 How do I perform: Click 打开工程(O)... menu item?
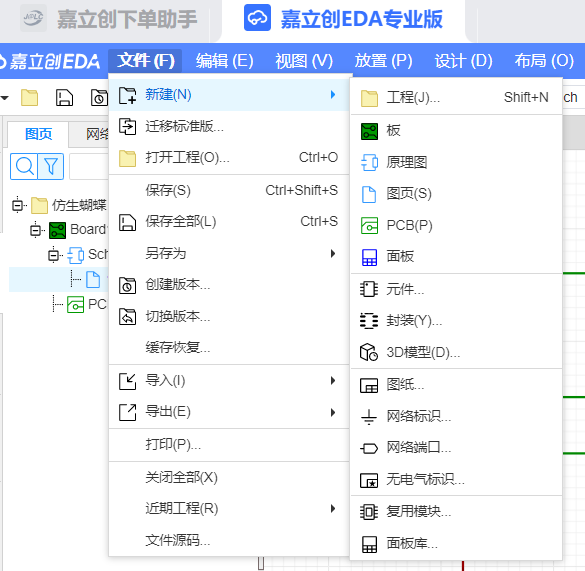(229, 158)
